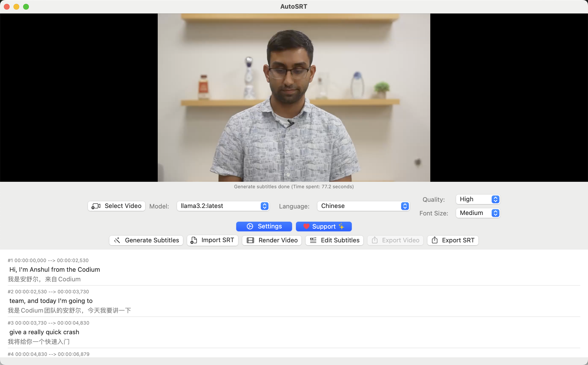588x365 pixels.
Task: Click the Chinese translation under subtitle #3
Action: (x=39, y=342)
